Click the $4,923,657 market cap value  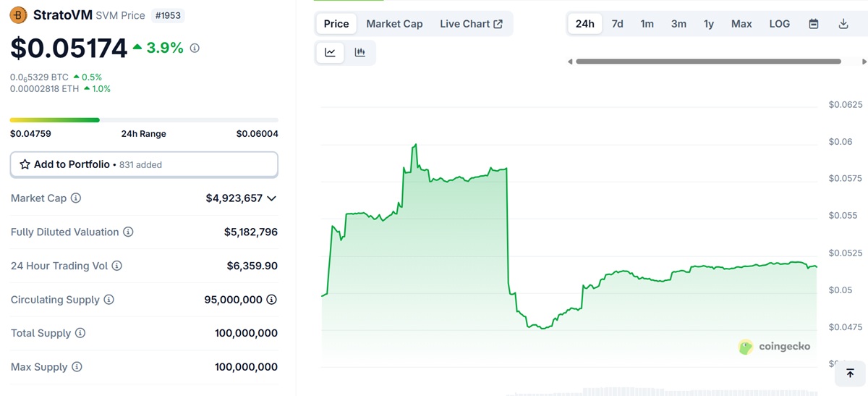click(x=234, y=198)
